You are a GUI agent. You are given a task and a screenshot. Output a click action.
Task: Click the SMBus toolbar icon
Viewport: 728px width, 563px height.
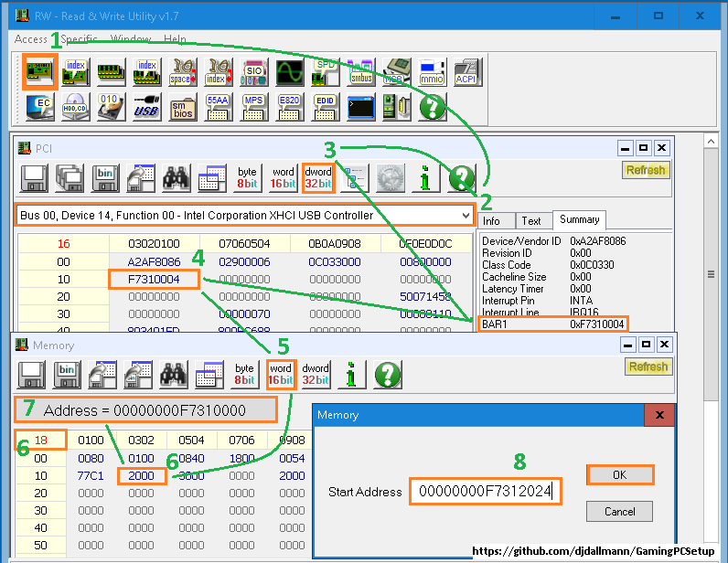[x=360, y=71]
